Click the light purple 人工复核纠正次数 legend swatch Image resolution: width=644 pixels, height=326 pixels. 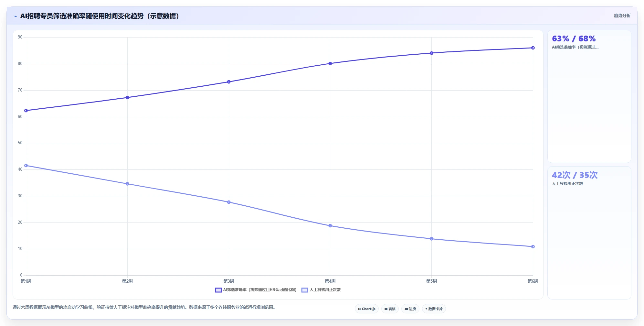305,290
